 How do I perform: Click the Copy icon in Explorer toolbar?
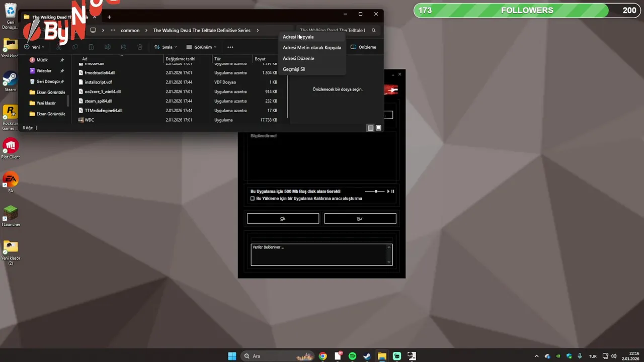coord(75,47)
